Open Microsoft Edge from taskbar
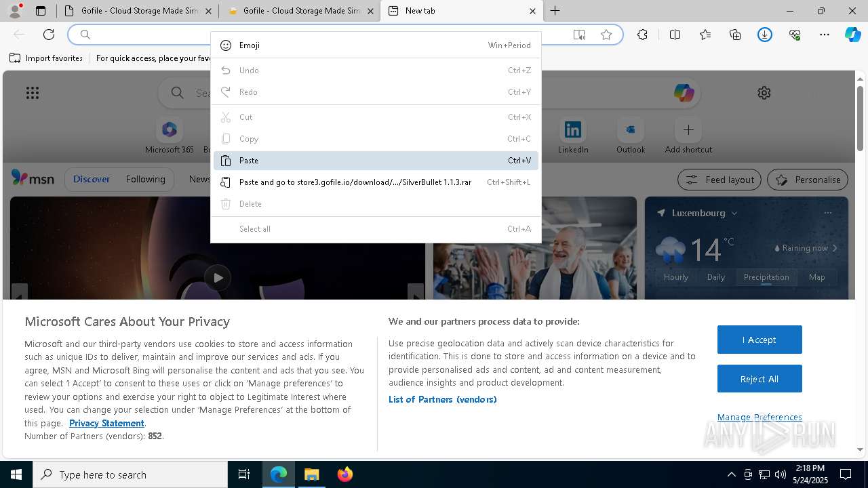868x488 pixels. (x=279, y=474)
